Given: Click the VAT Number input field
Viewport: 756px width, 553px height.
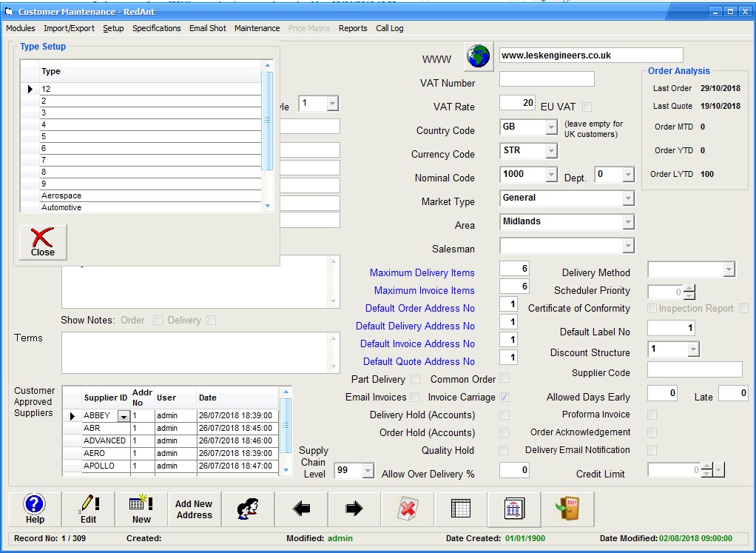Looking at the screenshot, I should point(547,79).
